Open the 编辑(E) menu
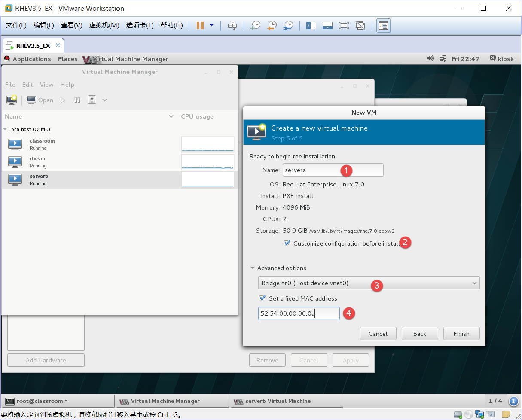 tap(44, 25)
